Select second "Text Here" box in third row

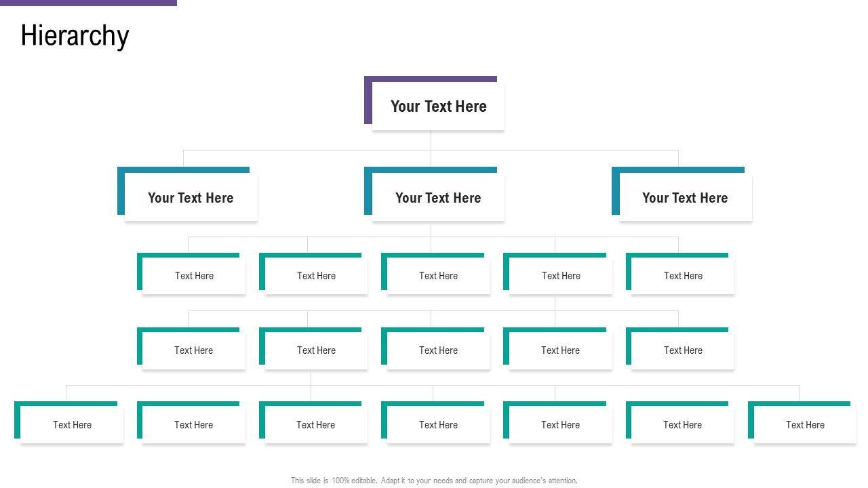click(x=316, y=276)
